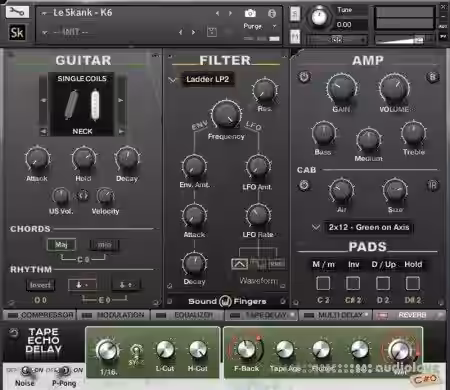Toggle the Tape Echo Delay power icon

click(x=13, y=333)
